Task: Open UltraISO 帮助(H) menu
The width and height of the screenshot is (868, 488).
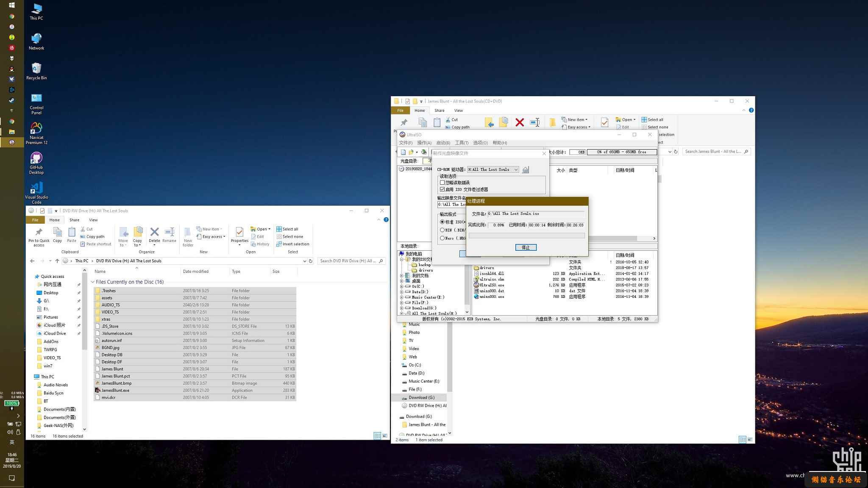Action: pyautogui.click(x=500, y=143)
